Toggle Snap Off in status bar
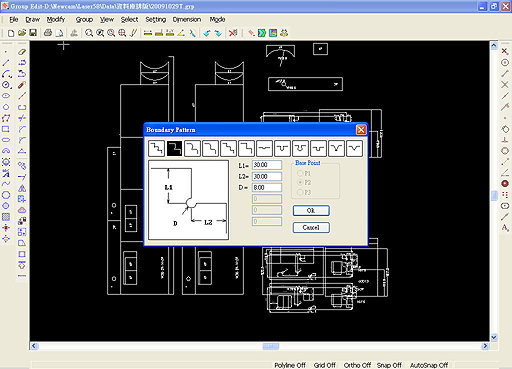512x369 pixels. (389, 365)
